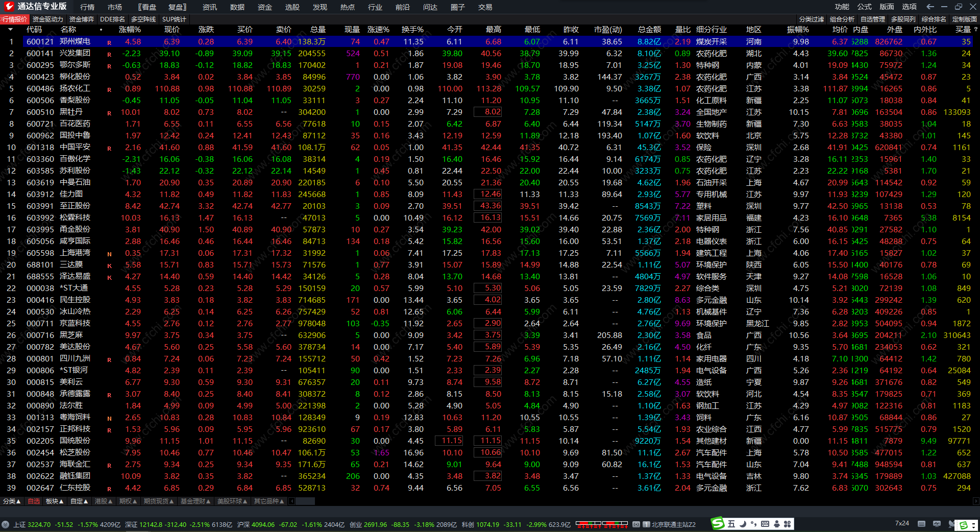
Task: Click the help question mark icon
Action: click(x=975, y=30)
